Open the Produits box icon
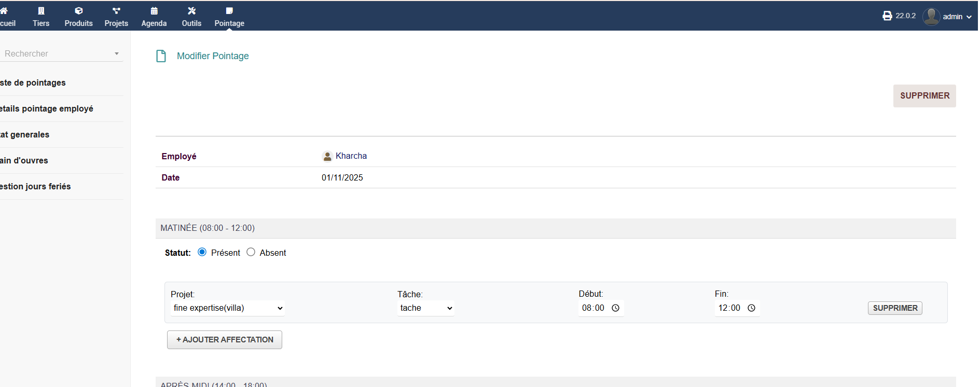 pos(79,11)
